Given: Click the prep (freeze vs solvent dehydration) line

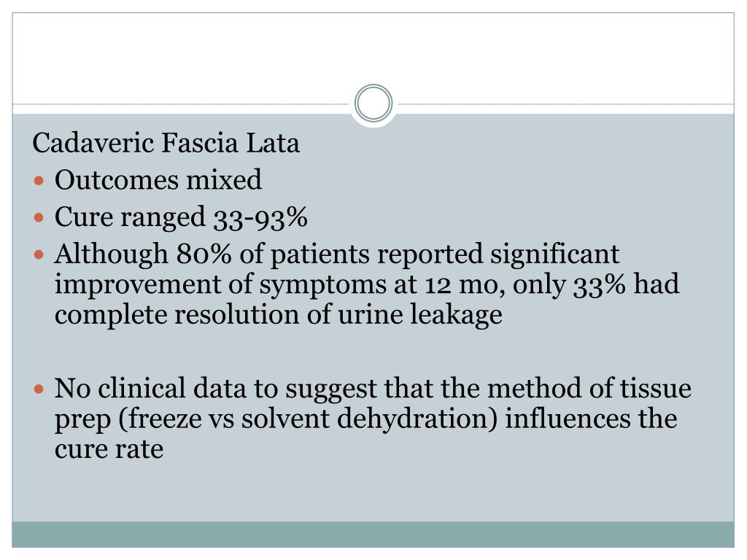Looking at the screenshot, I should coord(365,419).
